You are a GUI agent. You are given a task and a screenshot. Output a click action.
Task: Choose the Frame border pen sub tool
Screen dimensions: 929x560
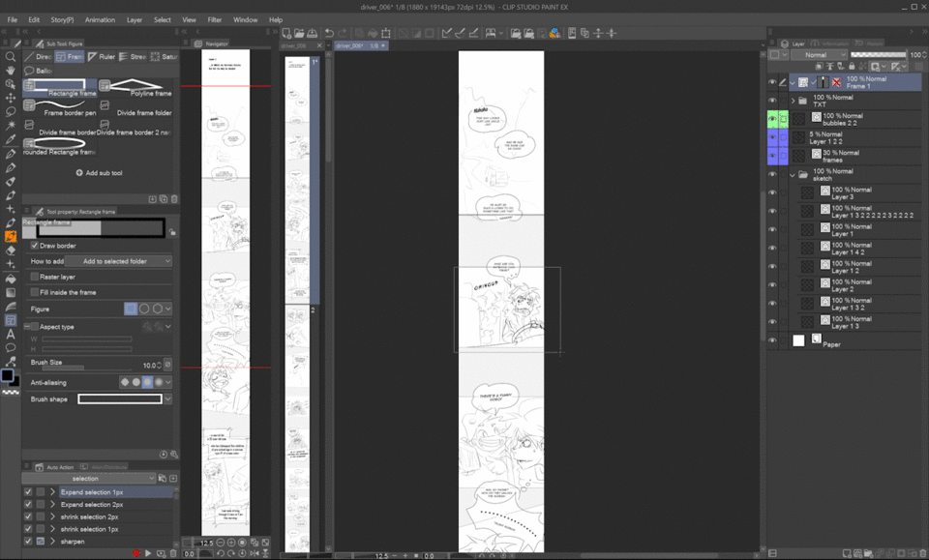[60, 107]
